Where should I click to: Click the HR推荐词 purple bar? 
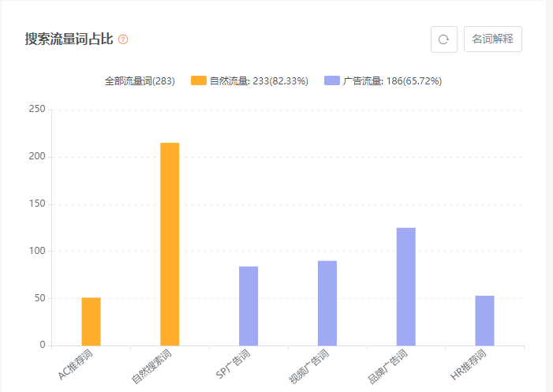(484, 320)
